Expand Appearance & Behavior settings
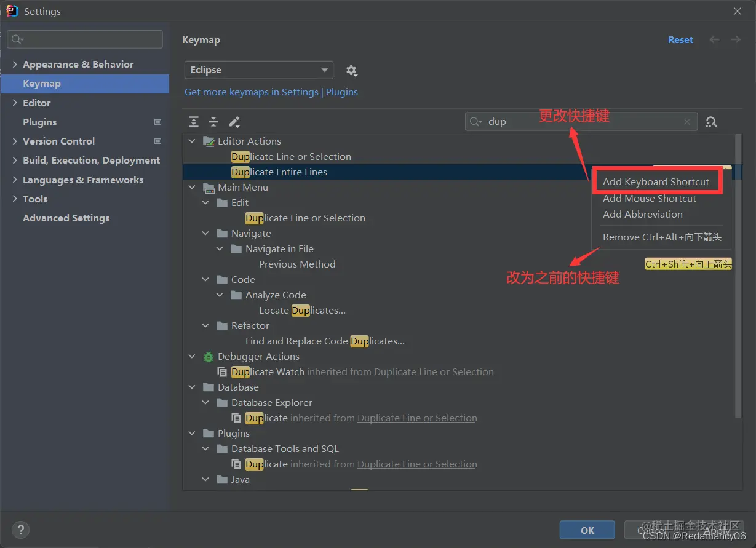The height and width of the screenshot is (548, 756). (15, 64)
